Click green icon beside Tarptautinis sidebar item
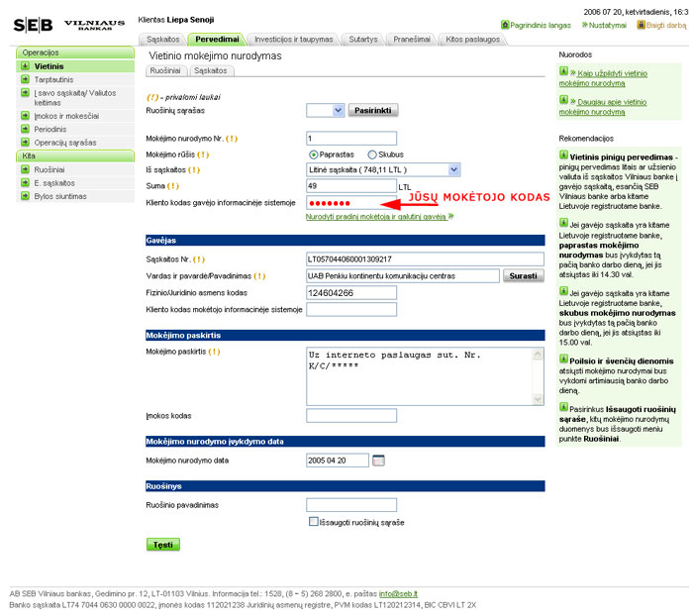 (25, 79)
